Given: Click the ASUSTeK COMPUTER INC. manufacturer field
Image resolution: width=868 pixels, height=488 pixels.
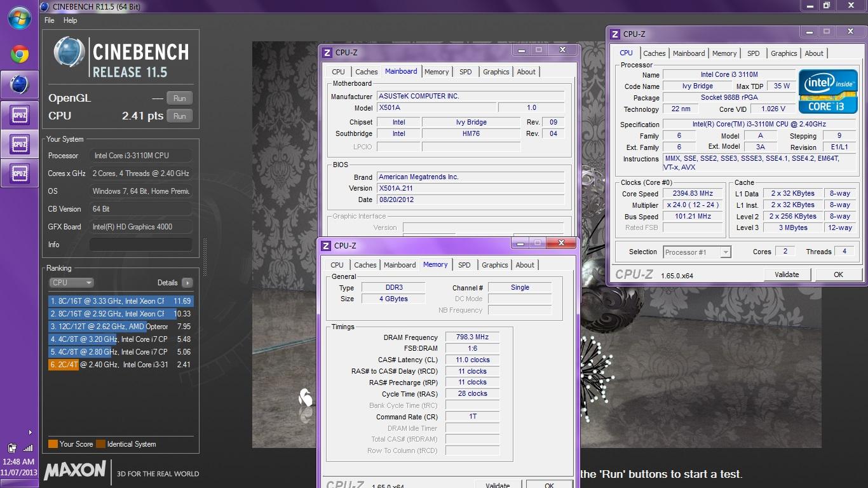Looking at the screenshot, I should 470,96.
